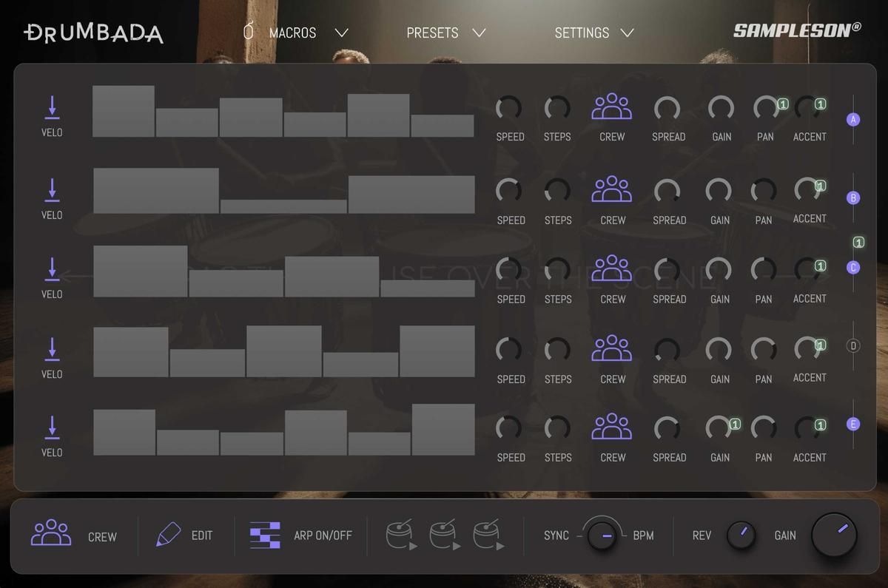
Task: Select the pencil EDIT icon
Action: pyautogui.click(x=169, y=535)
